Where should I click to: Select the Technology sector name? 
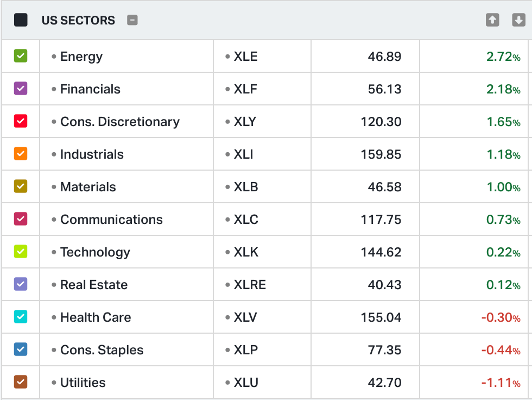pyautogui.click(x=95, y=252)
